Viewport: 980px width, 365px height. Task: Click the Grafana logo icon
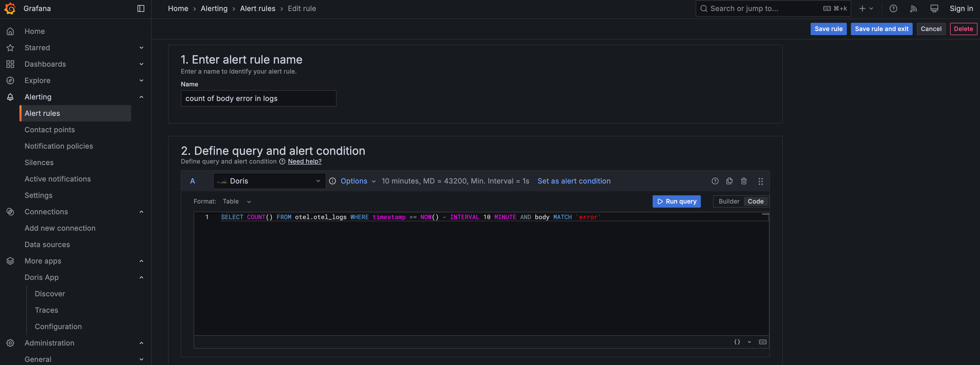pos(10,8)
